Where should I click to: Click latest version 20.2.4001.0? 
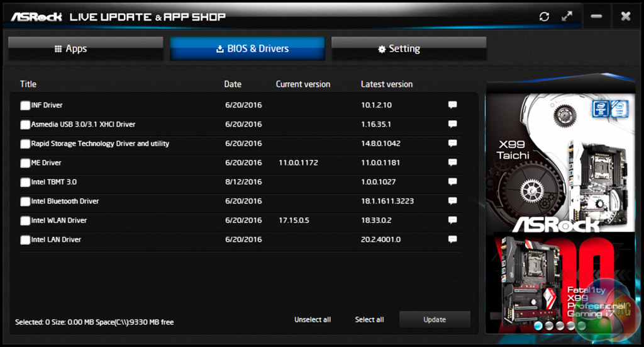[380, 239]
